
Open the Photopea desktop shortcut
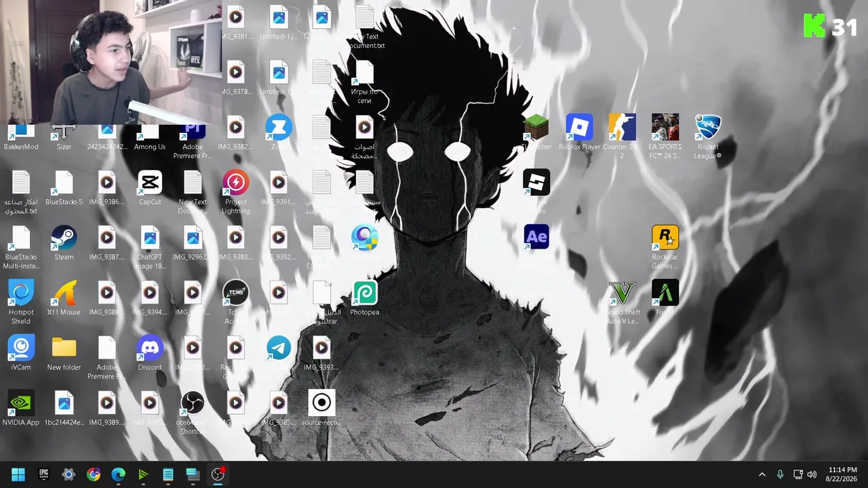[x=364, y=299]
